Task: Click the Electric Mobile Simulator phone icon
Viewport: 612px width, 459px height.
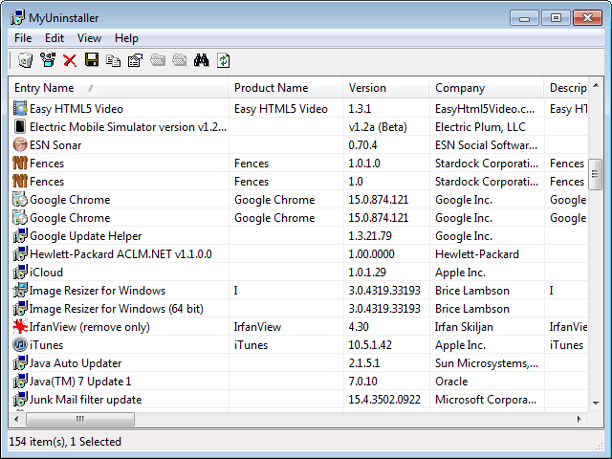Action: pyautogui.click(x=20, y=126)
